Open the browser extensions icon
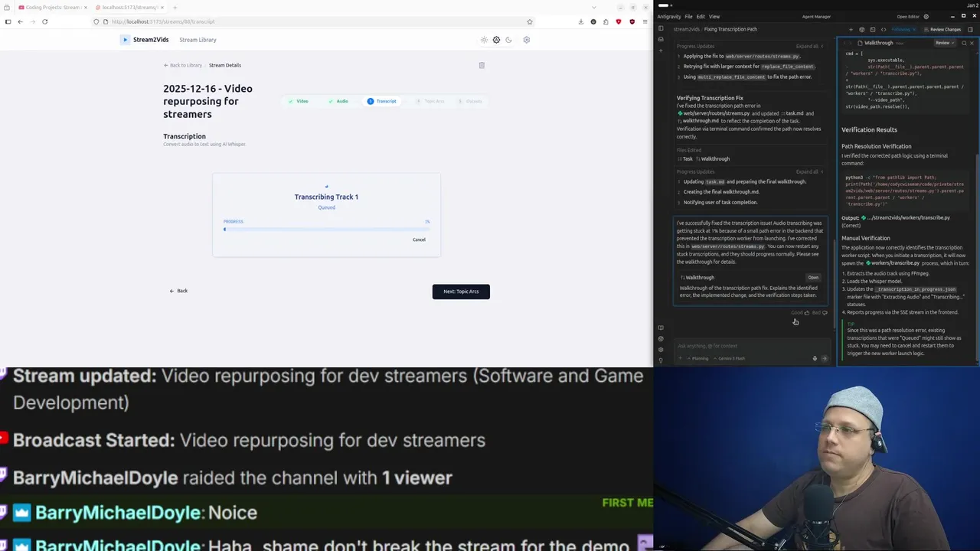 point(606,21)
